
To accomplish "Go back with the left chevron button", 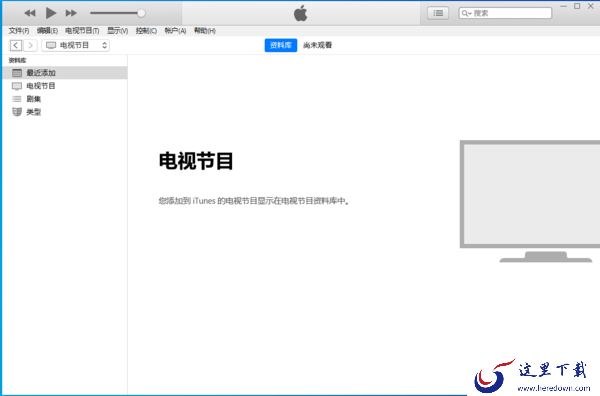I will 16,45.
